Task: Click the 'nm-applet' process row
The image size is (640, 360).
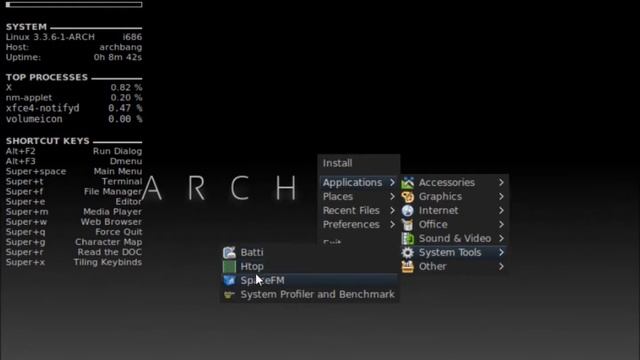Action: [74, 98]
